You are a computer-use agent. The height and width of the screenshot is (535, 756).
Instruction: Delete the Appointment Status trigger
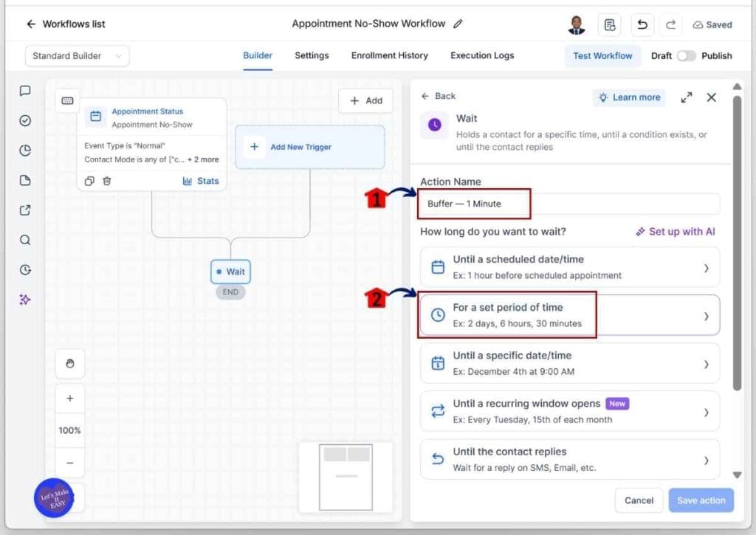click(107, 182)
